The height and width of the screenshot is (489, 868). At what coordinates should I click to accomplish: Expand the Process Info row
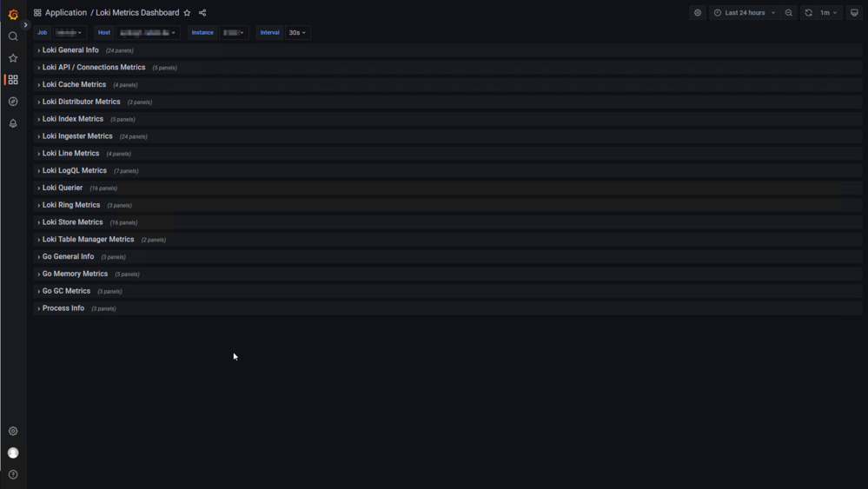pyautogui.click(x=447, y=308)
